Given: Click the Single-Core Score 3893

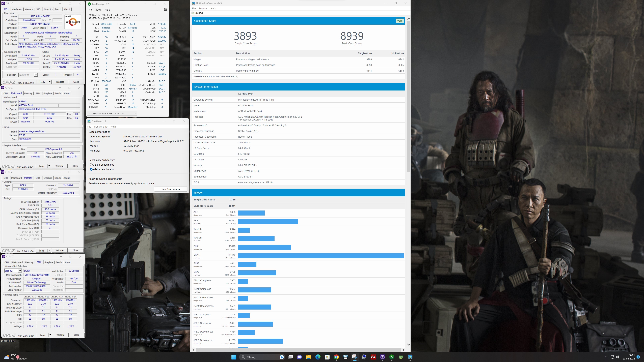Looking at the screenshot, I should coord(245,36).
